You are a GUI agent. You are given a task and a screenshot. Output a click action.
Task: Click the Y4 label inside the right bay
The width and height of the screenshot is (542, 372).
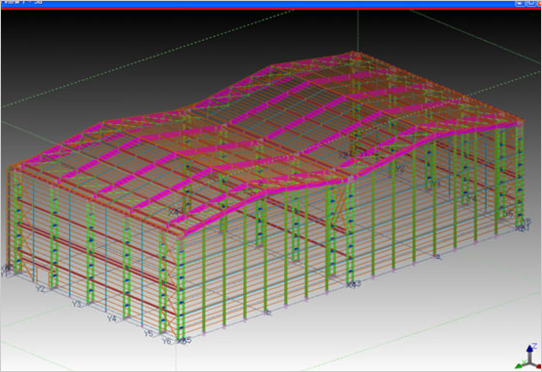click(471, 199)
